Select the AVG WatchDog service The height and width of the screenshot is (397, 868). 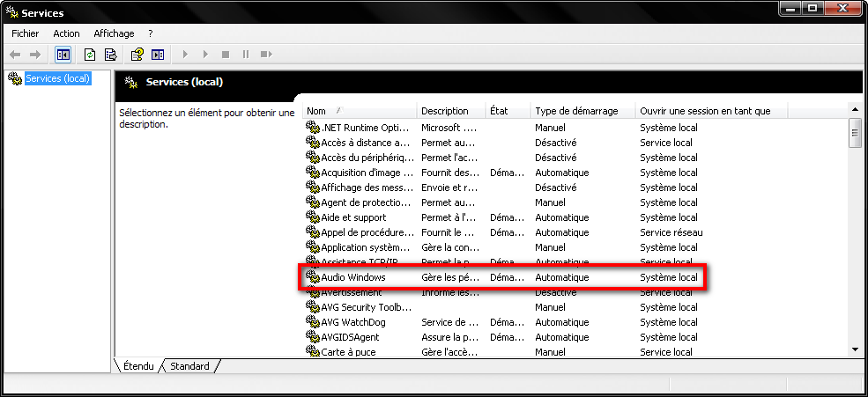tap(355, 322)
